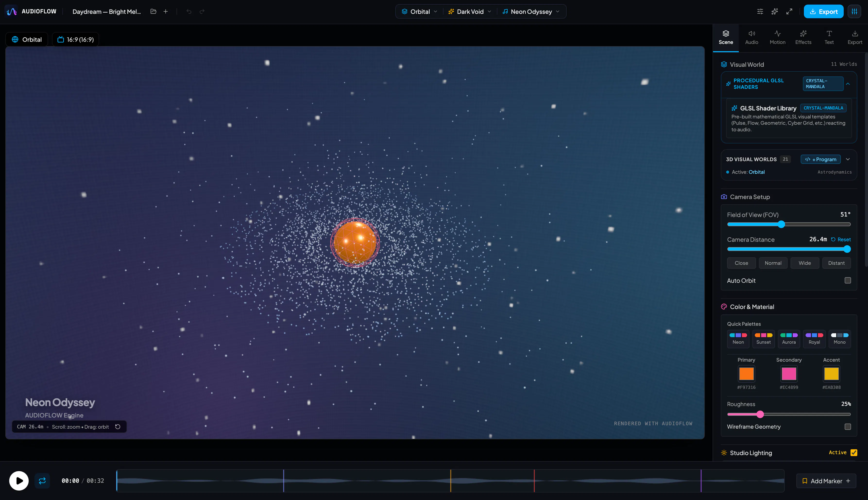Click the Camera Setup camera icon
Image resolution: width=868 pixels, height=500 pixels.
pos(724,197)
